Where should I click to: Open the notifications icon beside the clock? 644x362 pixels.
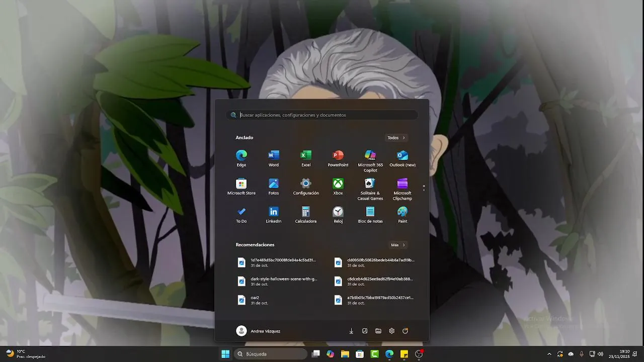(635, 354)
